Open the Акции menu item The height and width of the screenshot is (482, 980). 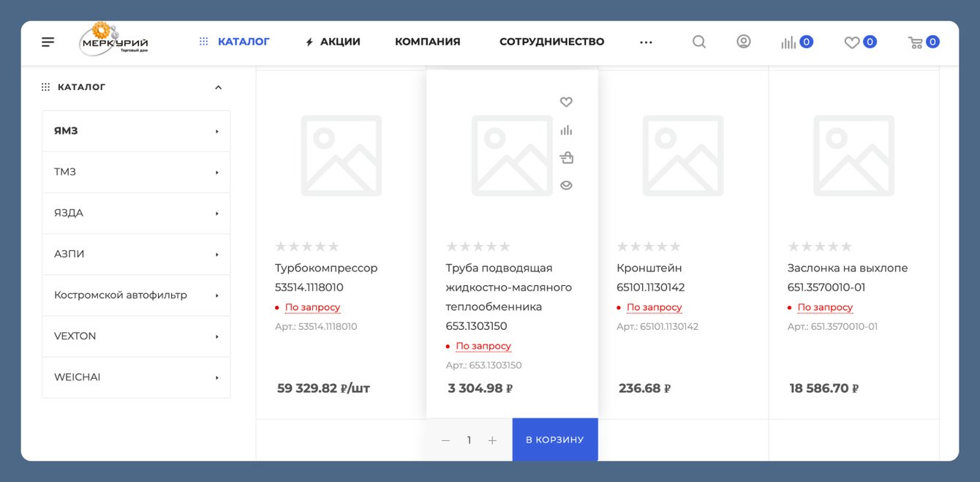pyautogui.click(x=333, y=42)
